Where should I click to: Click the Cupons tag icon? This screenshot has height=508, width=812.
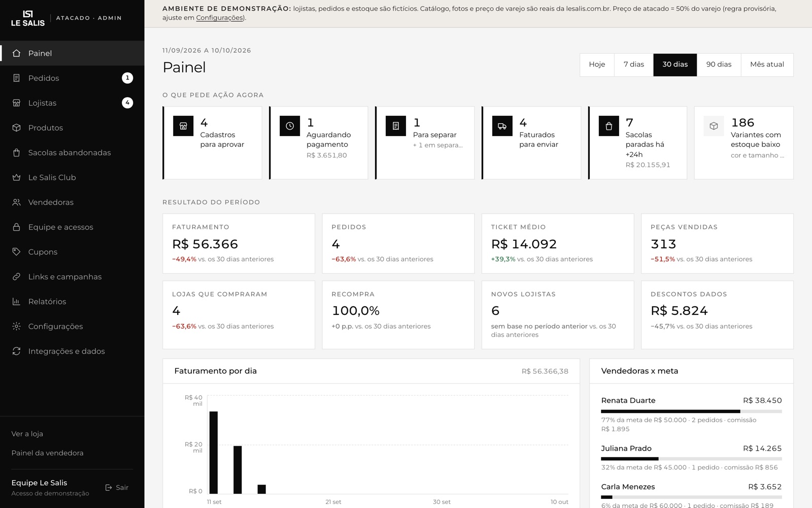pyautogui.click(x=16, y=252)
